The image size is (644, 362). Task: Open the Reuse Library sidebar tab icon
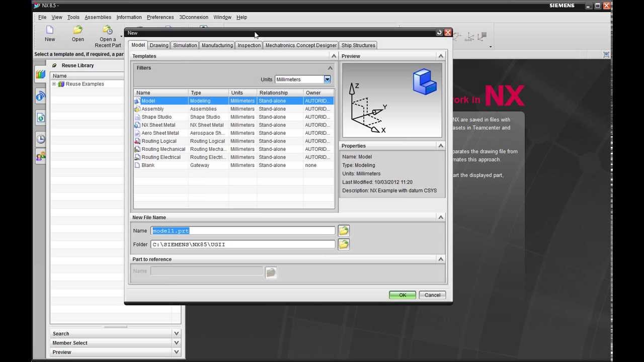pos(41,75)
